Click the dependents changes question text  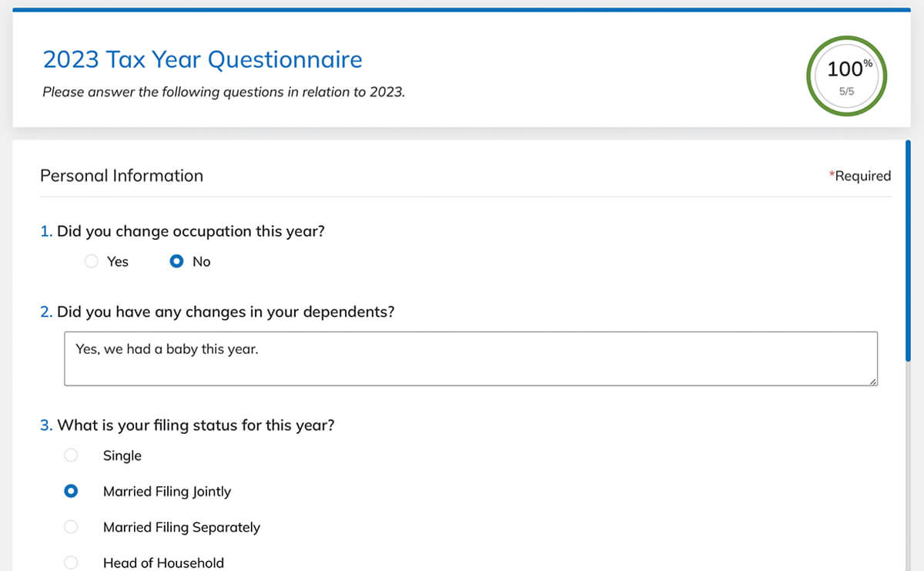click(225, 312)
